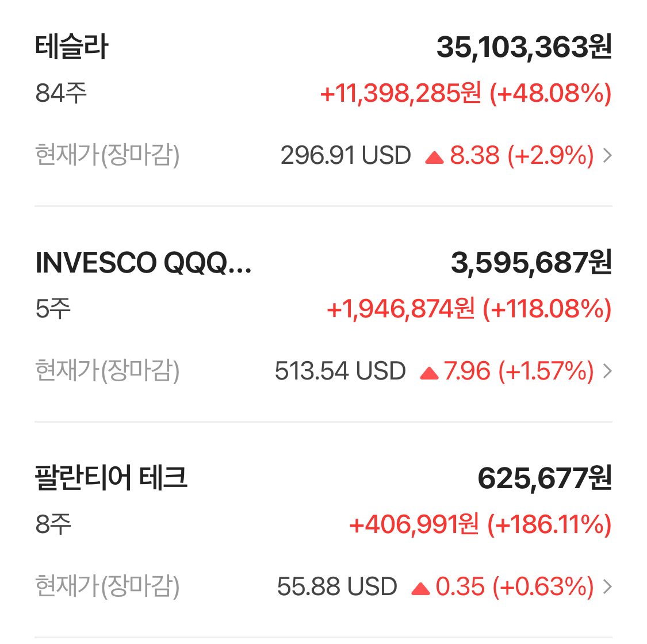Tap INVESCO profit +1,946,874원 (+118.08%)
The image size is (647, 644).
pyautogui.click(x=469, y=309)
